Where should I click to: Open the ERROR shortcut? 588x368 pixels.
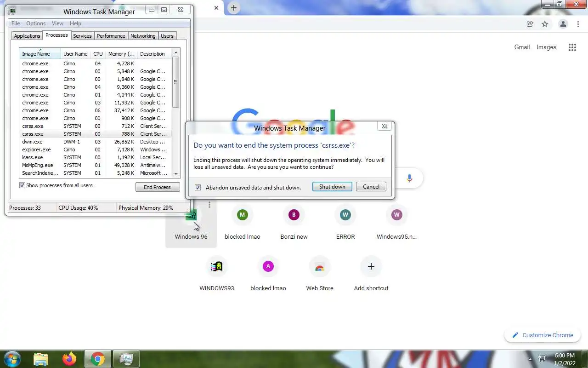[x=345, y=223]
